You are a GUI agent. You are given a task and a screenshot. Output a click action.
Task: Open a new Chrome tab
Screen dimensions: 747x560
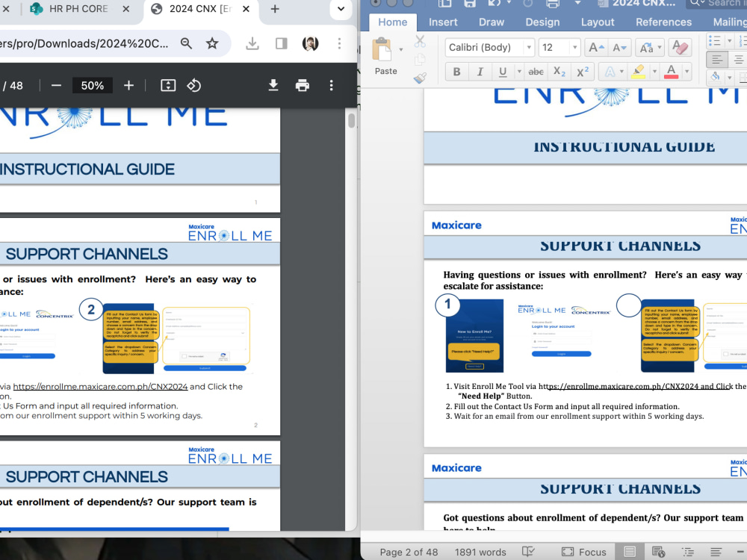click(275, 9)
